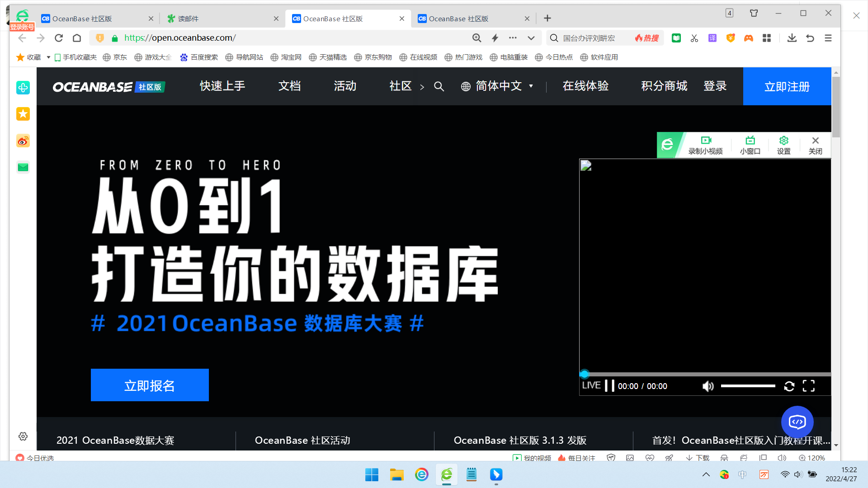The image size is (868, 488).
Task: Open the green mail sidebar icon
Action: 23,167
